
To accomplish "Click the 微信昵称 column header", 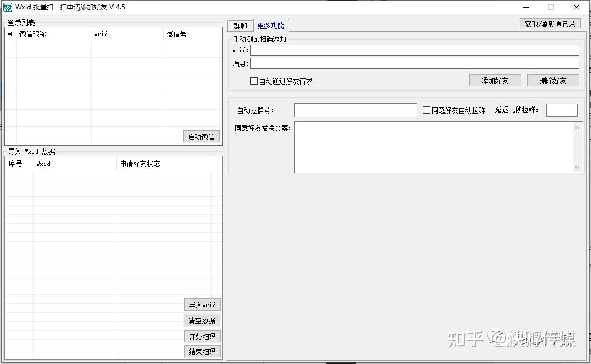I will (53, 34).
